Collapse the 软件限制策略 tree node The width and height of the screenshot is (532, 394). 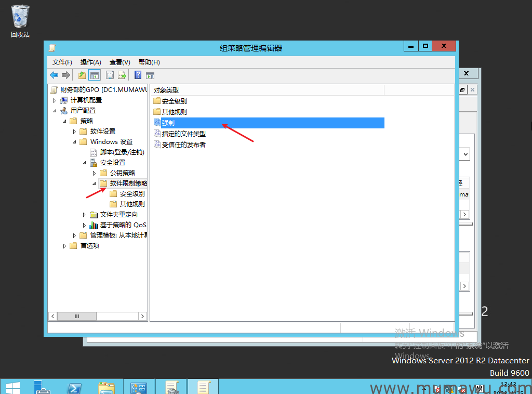tap(94, 183)
